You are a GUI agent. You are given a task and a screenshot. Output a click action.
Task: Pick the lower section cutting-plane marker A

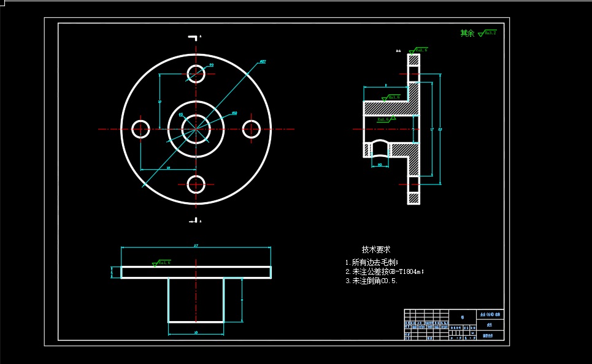(x=195, y=221)
